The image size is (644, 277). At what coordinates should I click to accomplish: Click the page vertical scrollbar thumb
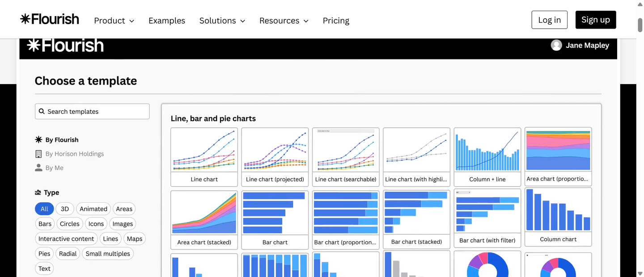pyautogui.click(x=640, y=25)
